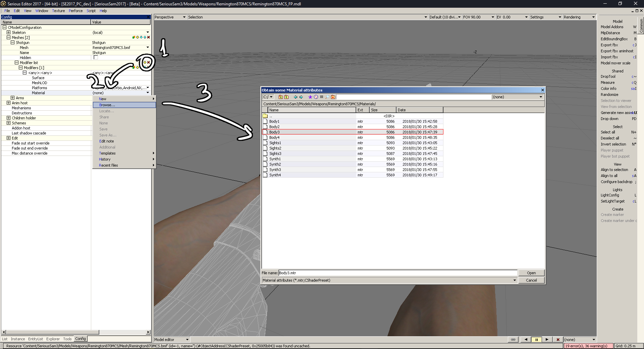
Task: Toggle the Hidden checkbox for the Shotgun mesh
Action: pos(96,57)
